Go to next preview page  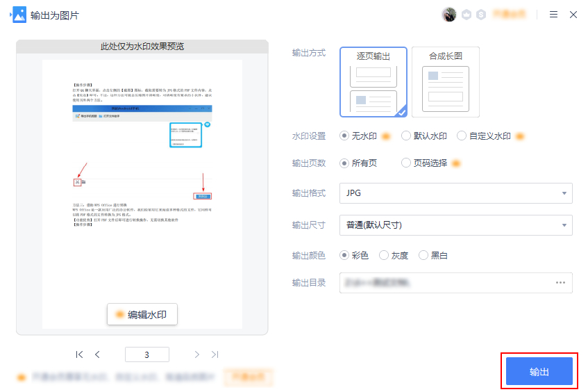click(x=197, y=354)
